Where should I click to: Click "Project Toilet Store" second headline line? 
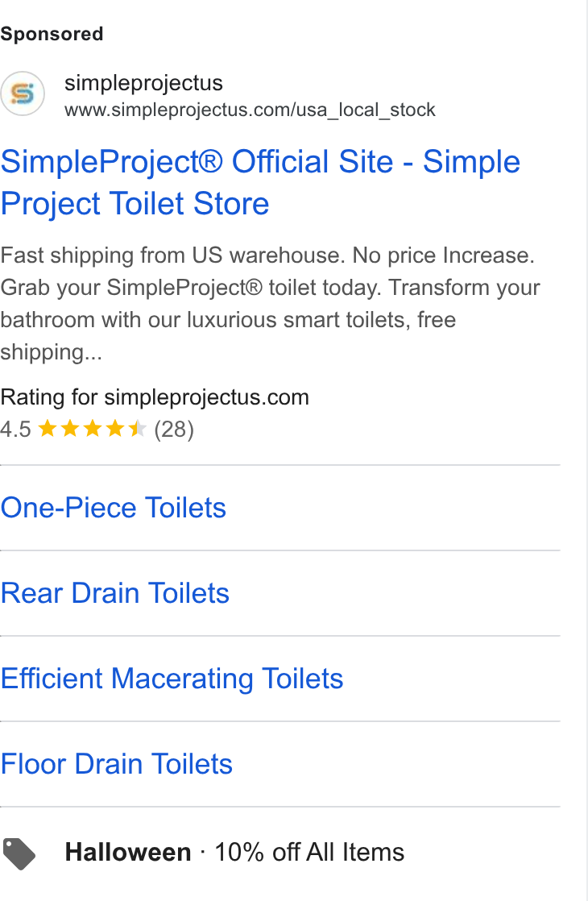point(135,204)
